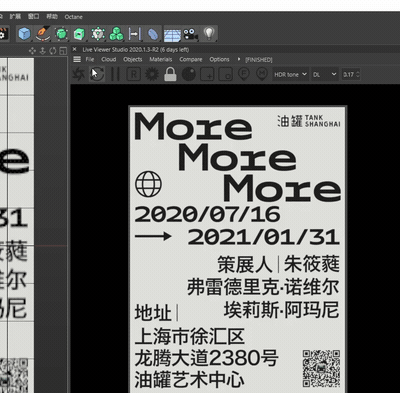
Task: Click the viewport rotate camera icon
Action: coord(53,51)
